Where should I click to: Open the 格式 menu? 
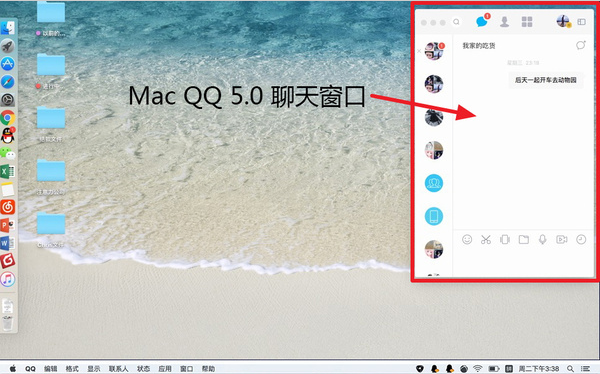[72, 369]
